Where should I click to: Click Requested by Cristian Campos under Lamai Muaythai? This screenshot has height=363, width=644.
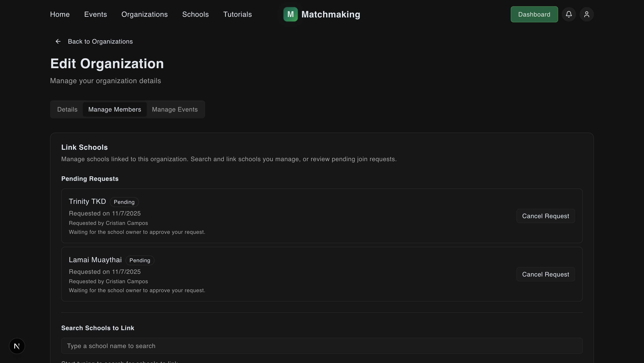click(x=108, y=281)
